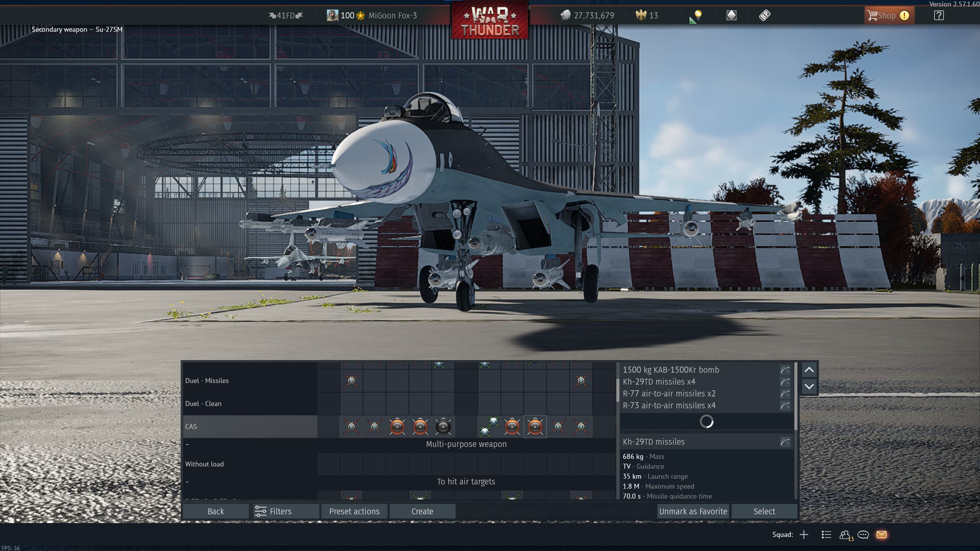Viewport: 980px width, 551px height.
Task: Show ballistics icon for R-73 air-to-air missiles
Action: coord(785,405)
